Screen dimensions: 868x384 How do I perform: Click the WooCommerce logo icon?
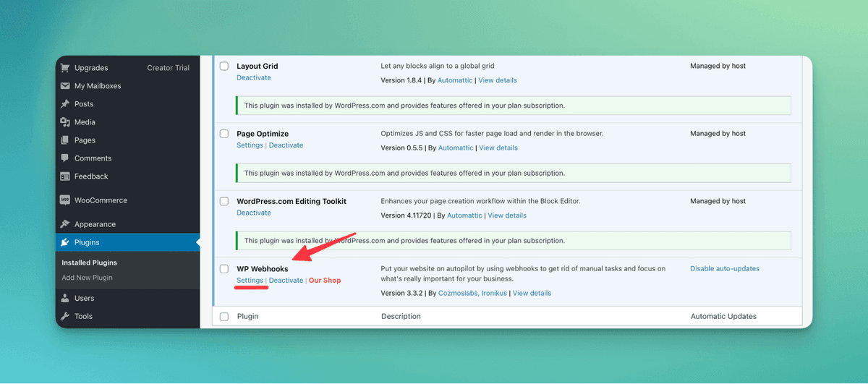[x=65, y=200]
